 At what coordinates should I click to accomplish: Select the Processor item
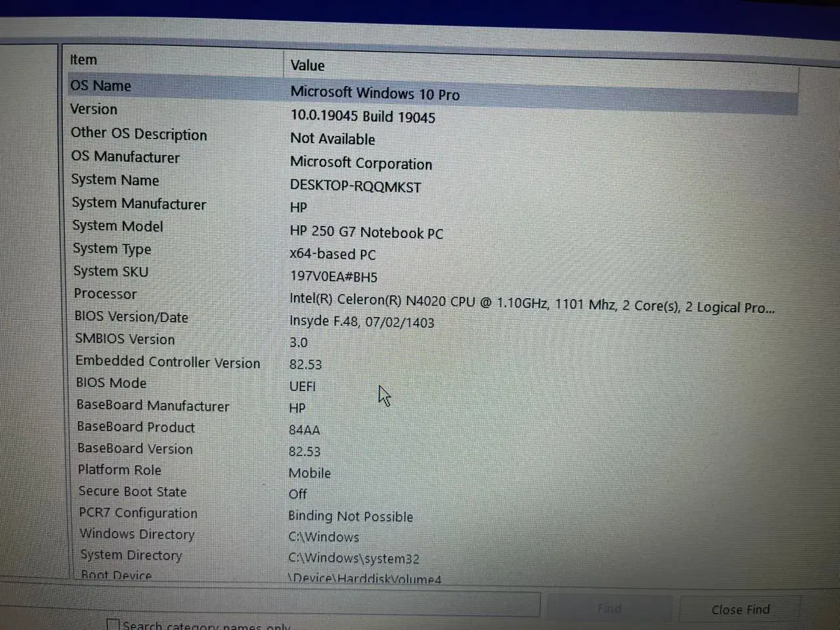pos(106,294)
